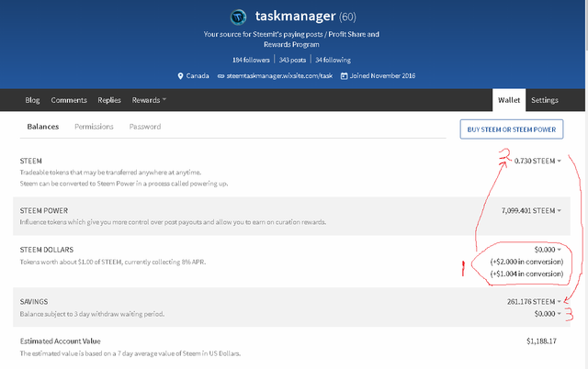588x369 pixels.
Task: Switch to the Password sub-tab
Action: pos(145,127)
